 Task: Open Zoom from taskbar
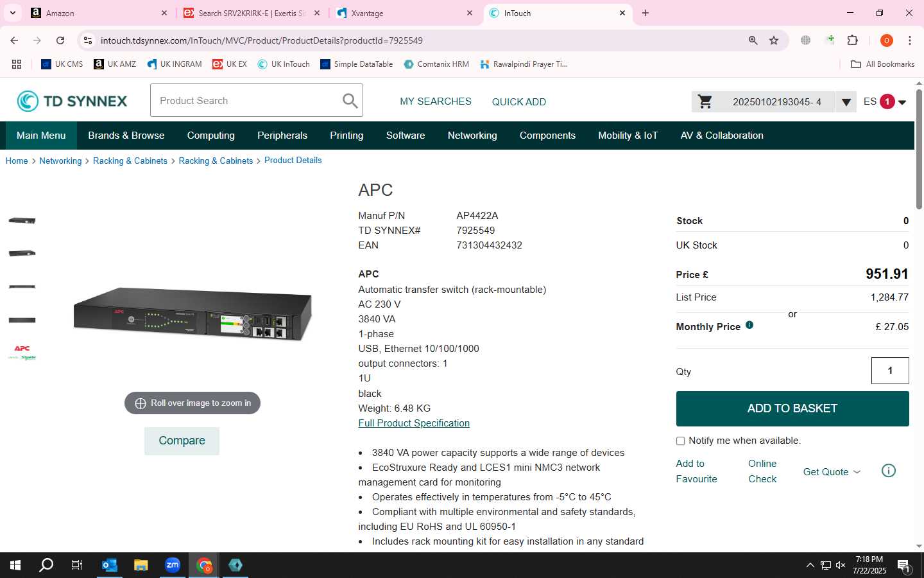click(x=173, y=565)
